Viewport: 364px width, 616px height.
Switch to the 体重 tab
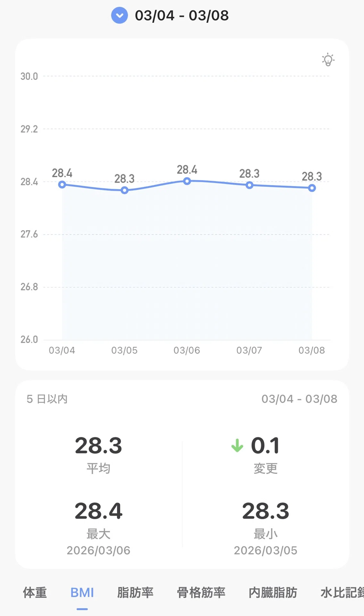[35, 593]
